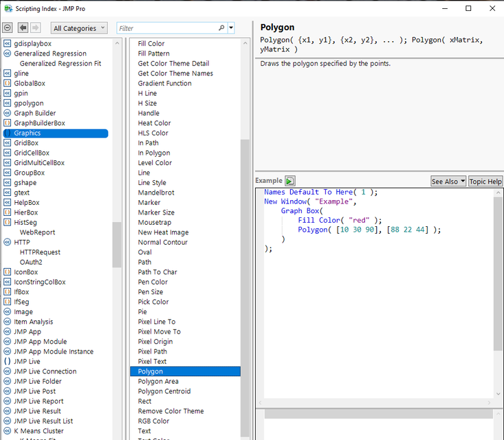Select Get Color Theme Names function

click(175, 74)
